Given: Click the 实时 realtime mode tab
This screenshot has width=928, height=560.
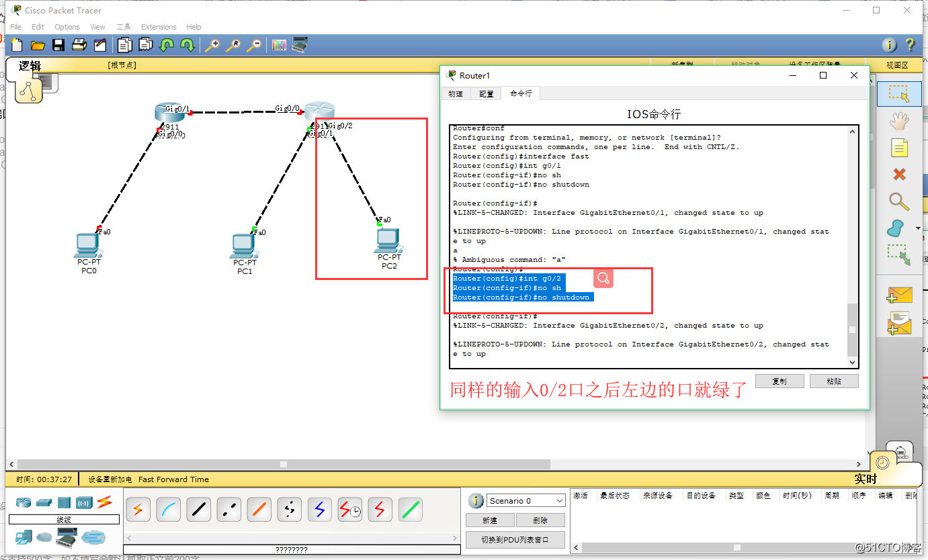Looking at the screenshot, I should click(866, 479).
